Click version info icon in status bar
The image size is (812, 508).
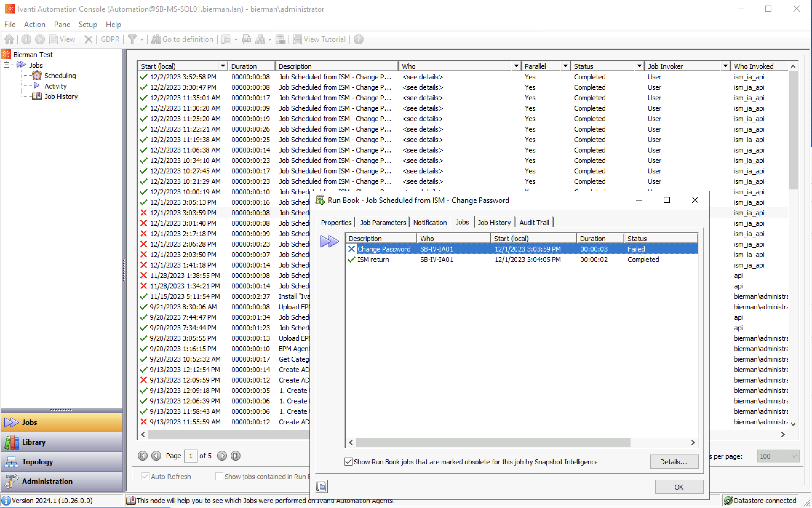point(6,501)
